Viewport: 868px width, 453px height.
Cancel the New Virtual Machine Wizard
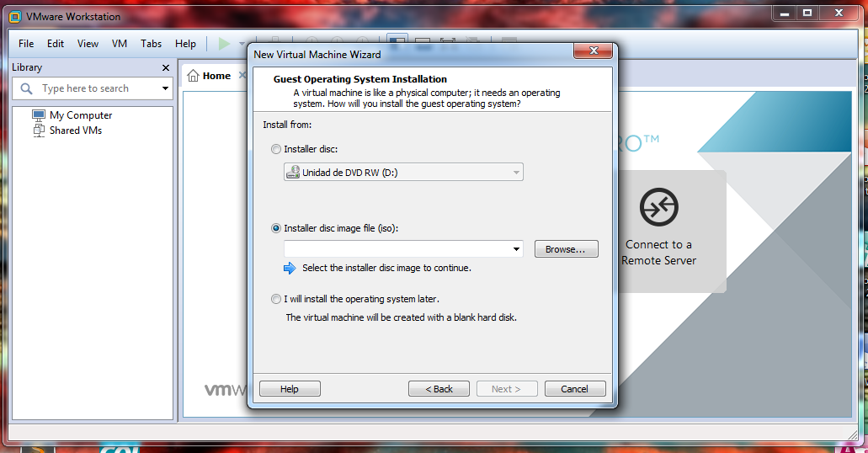click(x=575, y=389)
